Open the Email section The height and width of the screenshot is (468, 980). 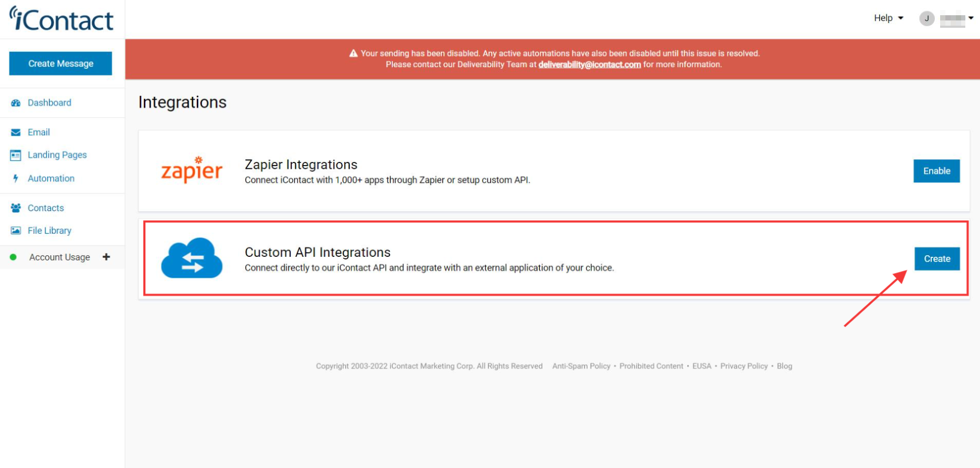pos(39,132)
